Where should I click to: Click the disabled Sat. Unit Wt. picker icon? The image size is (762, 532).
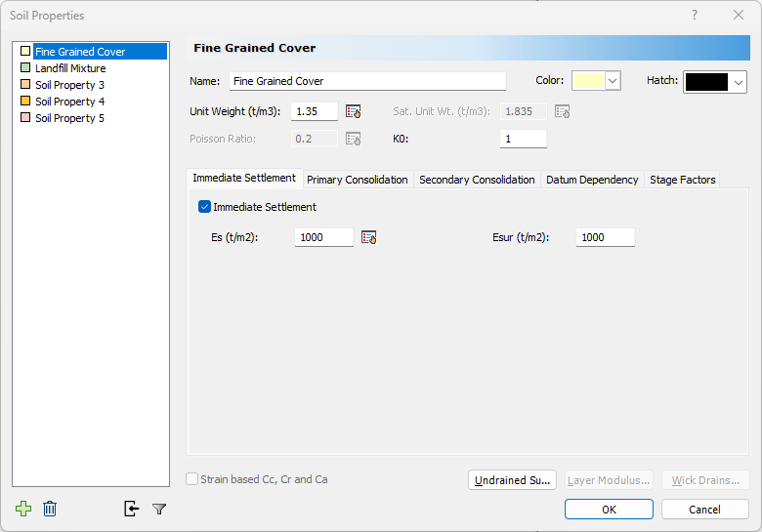click(563, 111)
